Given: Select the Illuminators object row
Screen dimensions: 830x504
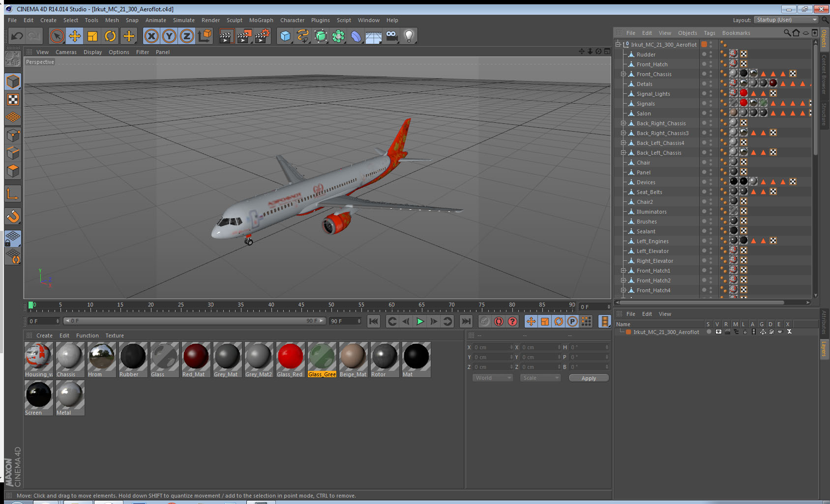Looking at the screenshot, I should point(652,212).
